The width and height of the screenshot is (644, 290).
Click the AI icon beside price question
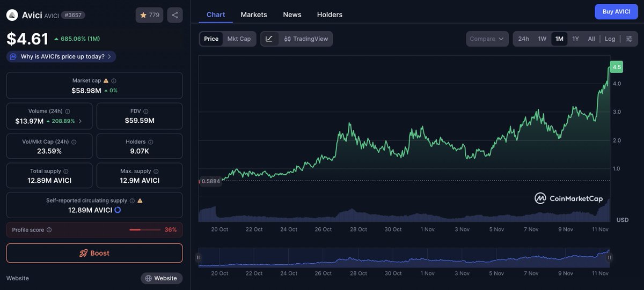point(13,56)
